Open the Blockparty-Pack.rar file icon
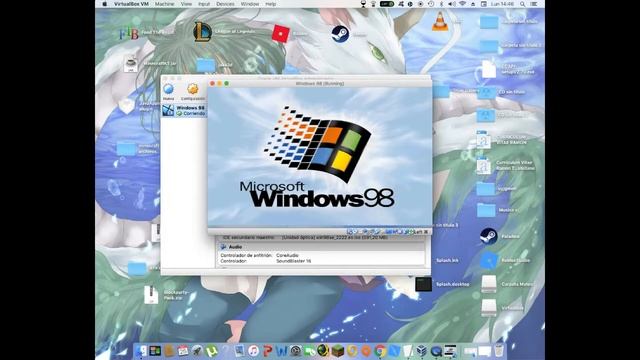This screenshot has height=360, width=640. tap(151, 294)
